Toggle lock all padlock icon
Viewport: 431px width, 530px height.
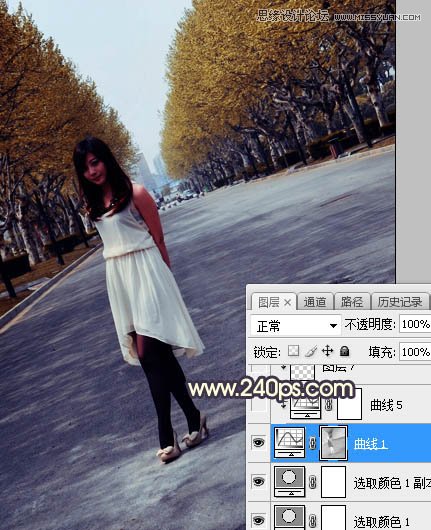[344, 351]
